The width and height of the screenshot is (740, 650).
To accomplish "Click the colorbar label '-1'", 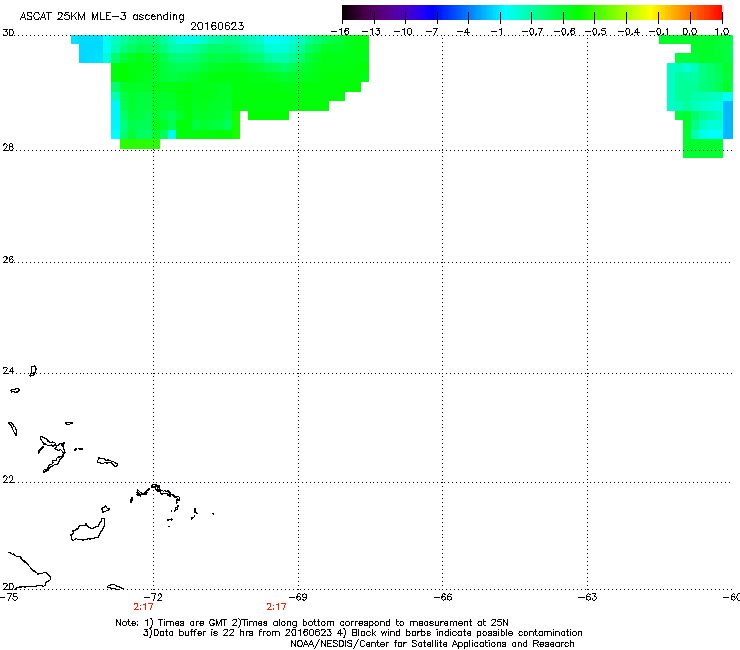I will point(496,32).
